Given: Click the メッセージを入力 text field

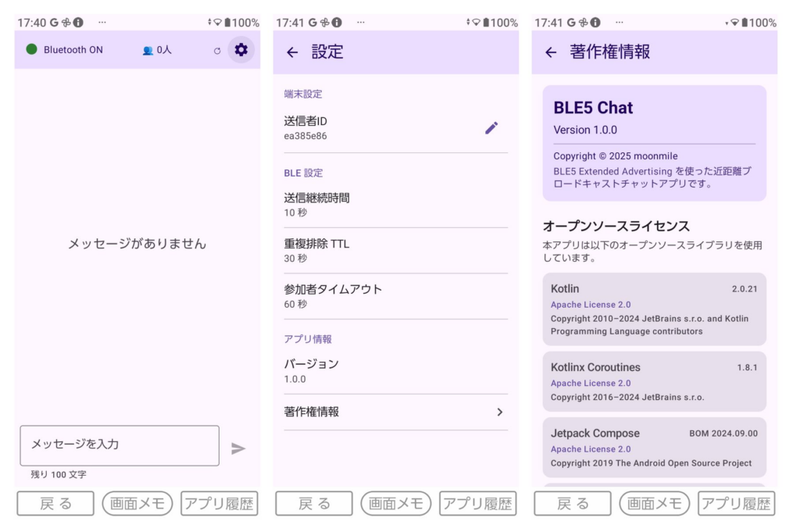Looking at the screenshot, I should click(x=120, y=445).
